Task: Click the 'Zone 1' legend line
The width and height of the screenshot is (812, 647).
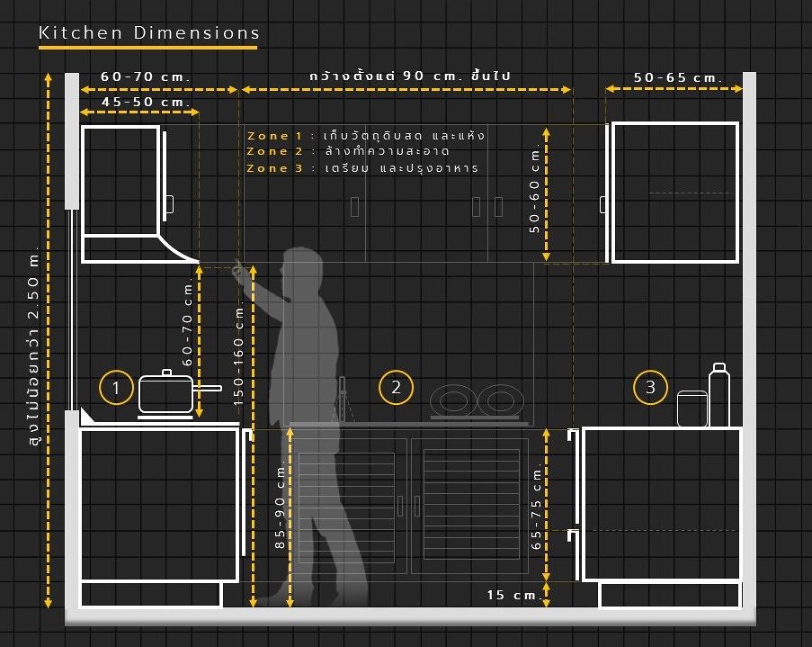Action: (x=366, y=136)
